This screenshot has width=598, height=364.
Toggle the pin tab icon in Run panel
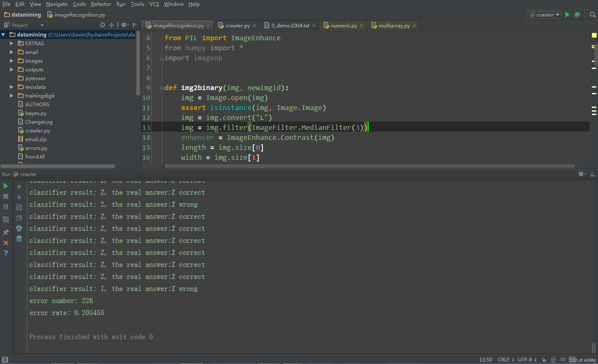click(6, 232)
